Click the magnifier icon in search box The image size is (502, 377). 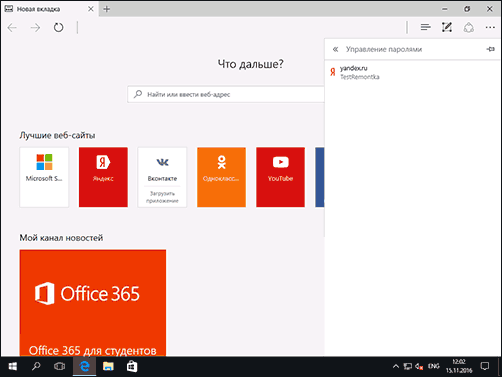click(x=138, y=94)
